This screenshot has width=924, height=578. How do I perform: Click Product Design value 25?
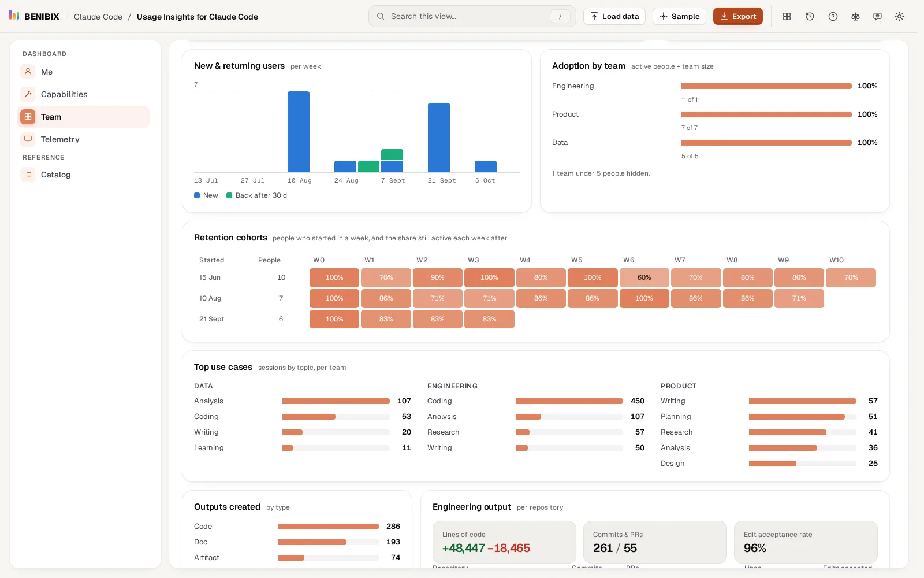[x=873, y=464]
